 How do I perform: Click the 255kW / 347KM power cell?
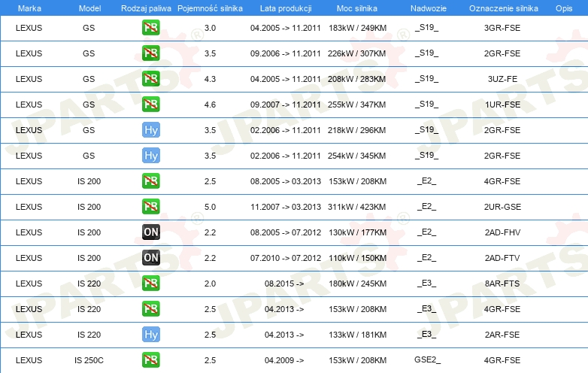(356, 105)
